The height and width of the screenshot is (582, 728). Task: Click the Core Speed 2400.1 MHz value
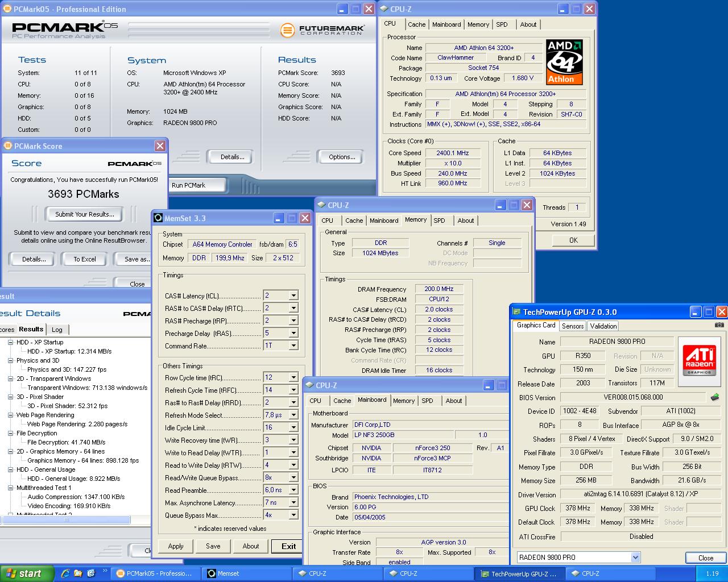click(x=453, y=153)
